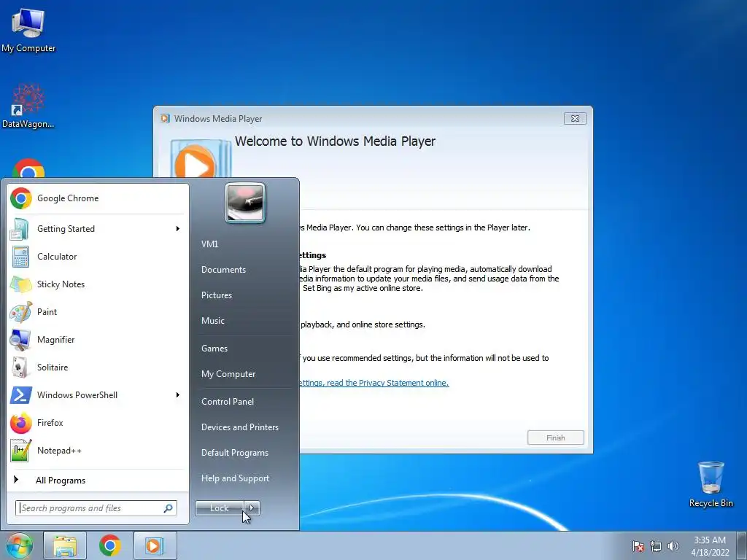Open Documents from Start menu

[x=223, y=270]
